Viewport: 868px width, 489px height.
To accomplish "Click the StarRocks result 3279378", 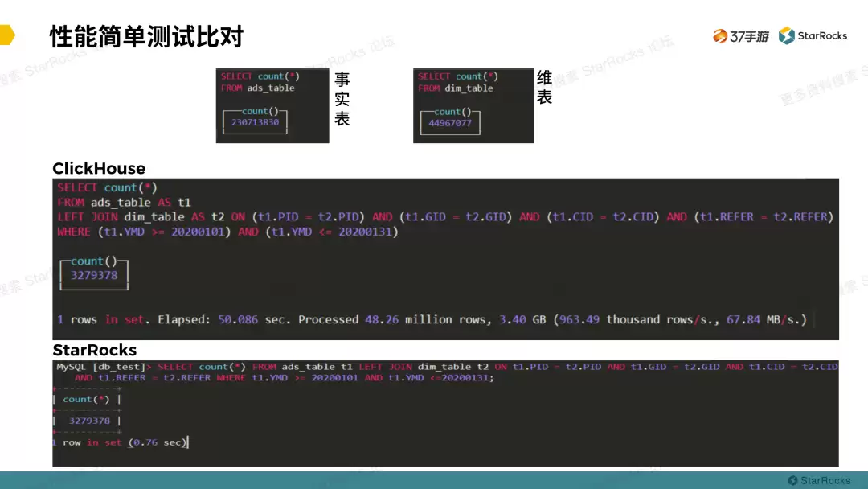I will click(89, 421).
